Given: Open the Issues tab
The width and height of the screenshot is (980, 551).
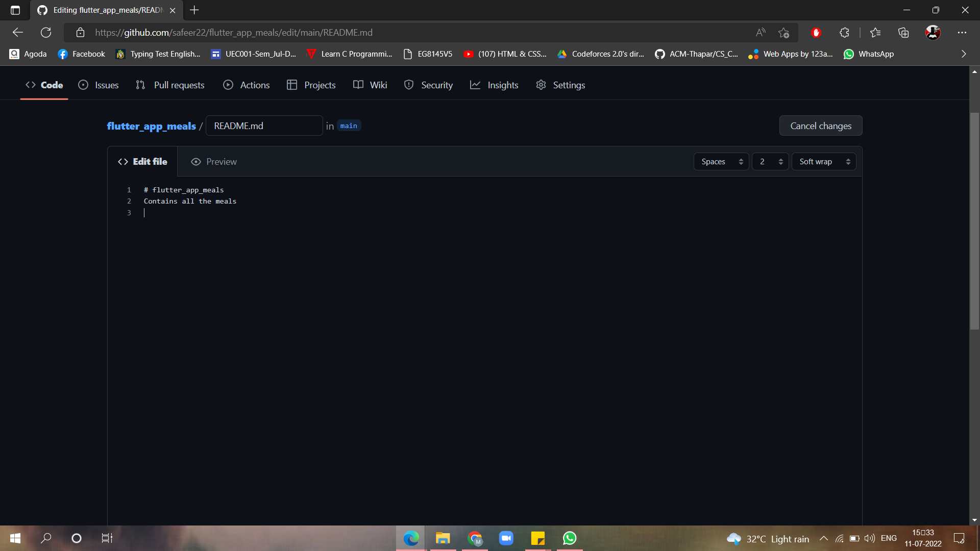Looking at the screenshot, I should click(99, 85).
